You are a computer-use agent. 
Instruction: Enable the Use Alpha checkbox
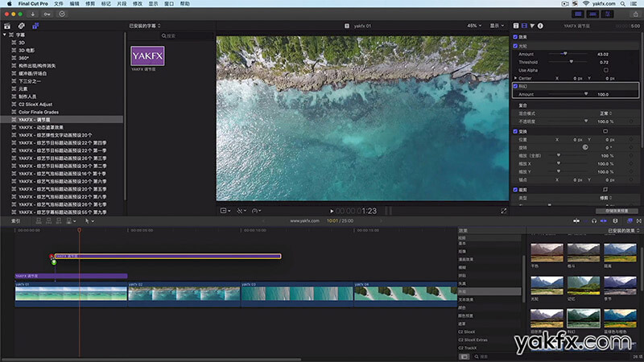point(606,70)
